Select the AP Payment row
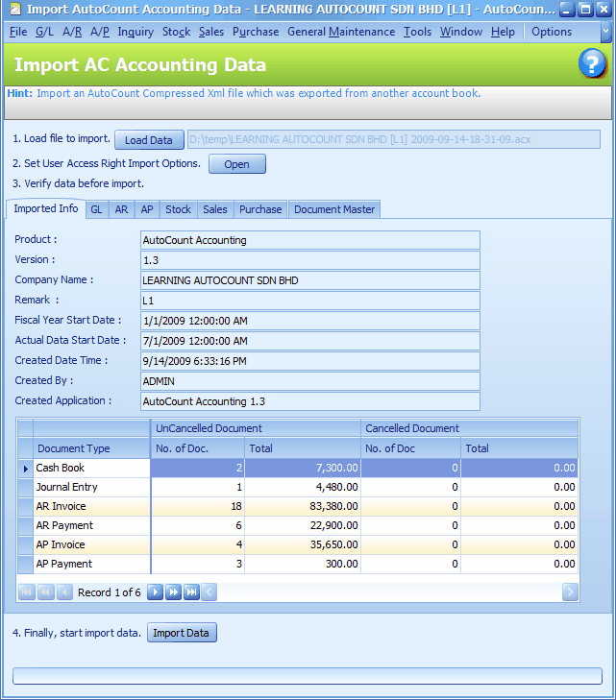 298,565
